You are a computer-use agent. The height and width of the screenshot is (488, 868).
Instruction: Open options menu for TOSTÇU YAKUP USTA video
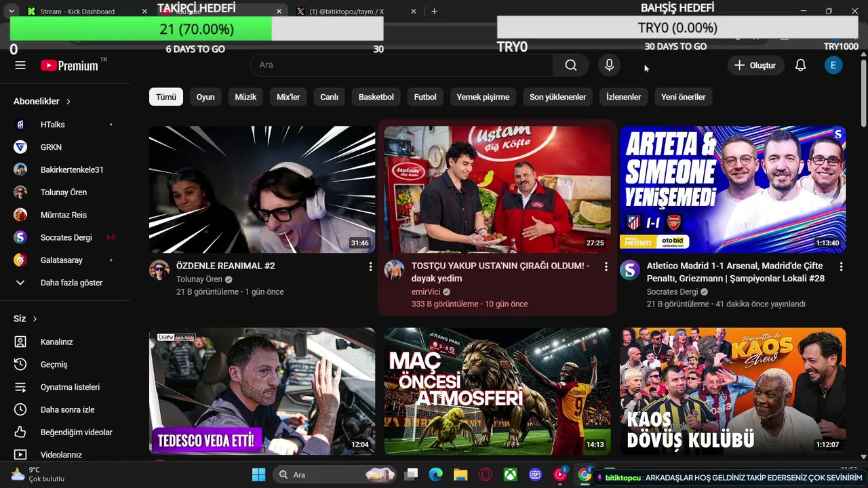tap(606, 267)
